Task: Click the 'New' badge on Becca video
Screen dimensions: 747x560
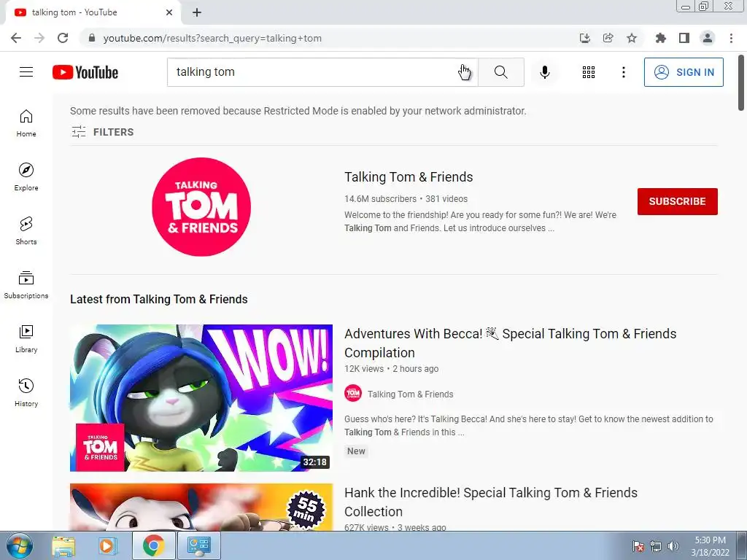Action: click(356, 451)
